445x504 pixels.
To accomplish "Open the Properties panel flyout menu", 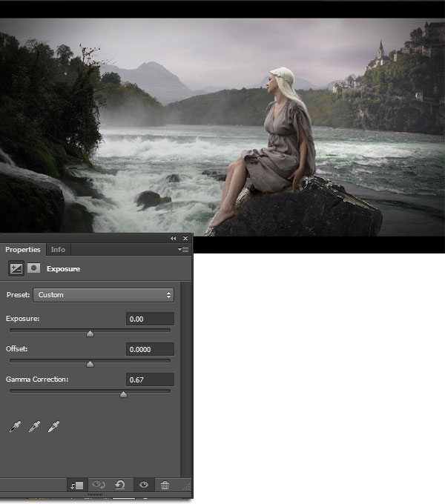I will click(183, 250).
